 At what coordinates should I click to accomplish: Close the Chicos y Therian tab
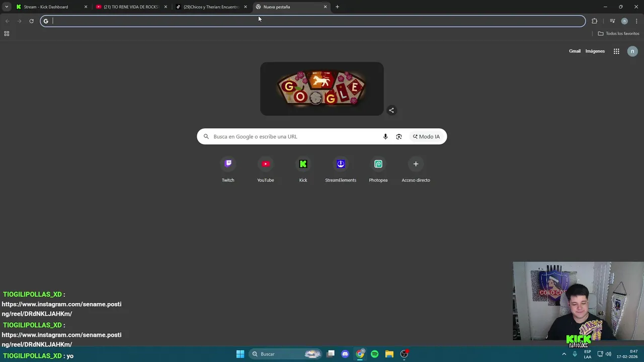point(246,7)
